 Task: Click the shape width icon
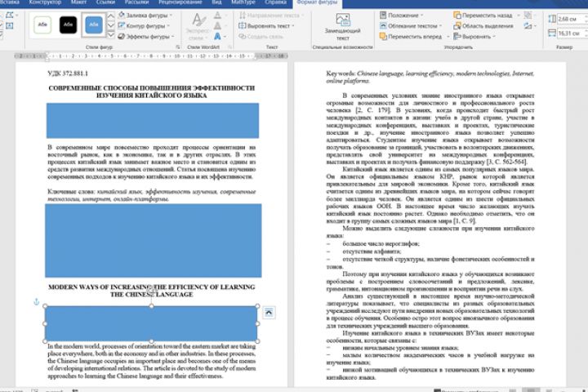[552, 33]
